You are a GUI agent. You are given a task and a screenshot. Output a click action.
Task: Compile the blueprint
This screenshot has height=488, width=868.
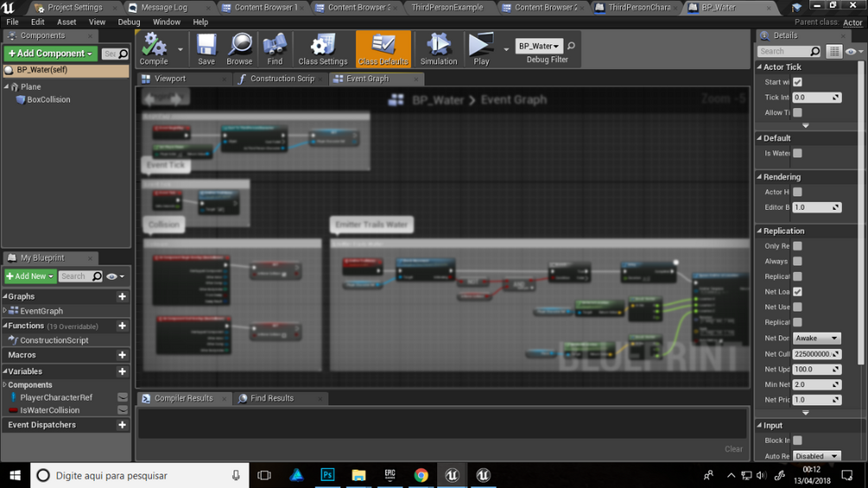click(x=154, y=49)
